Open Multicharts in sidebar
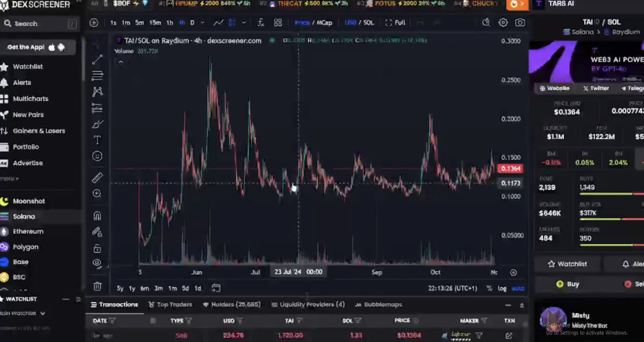Screen dimensions: 644x342 (31, 99)
